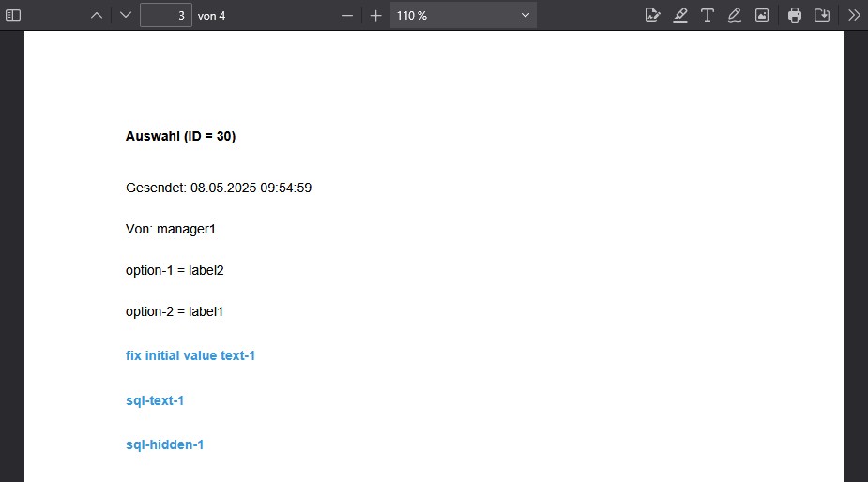This screenshot has width=868, height=482.
Task: Toggle the sidebar panel
Action: (x=13, y=15)
